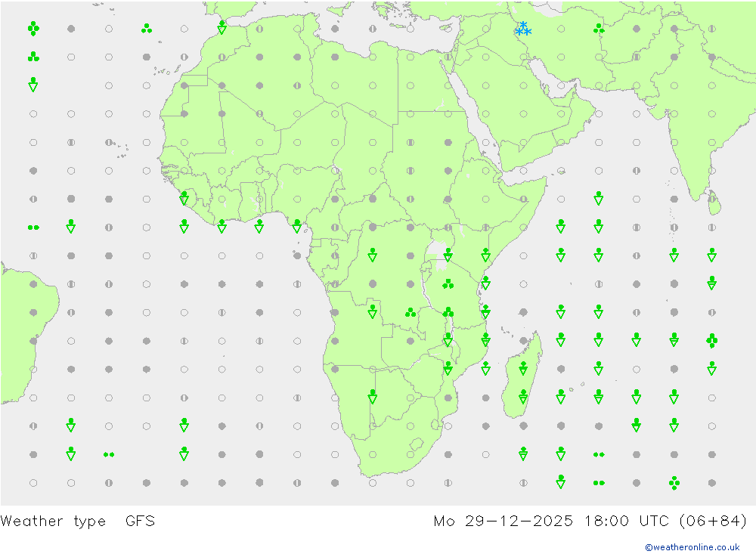Viewport: 756px width, 554px height.
Task: Click the shower symbol in central DR Congo
Action: [372, 255]
